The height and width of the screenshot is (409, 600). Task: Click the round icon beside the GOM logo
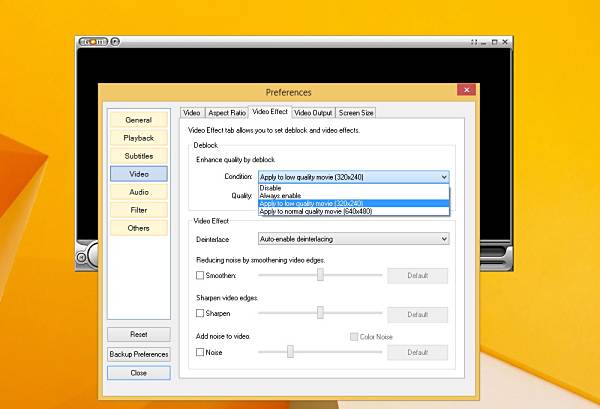coord(115,42)
